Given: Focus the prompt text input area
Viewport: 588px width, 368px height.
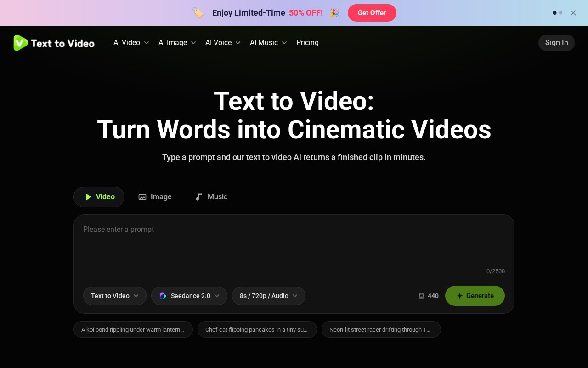Looking at the screenshot, I should click(294, 246).
